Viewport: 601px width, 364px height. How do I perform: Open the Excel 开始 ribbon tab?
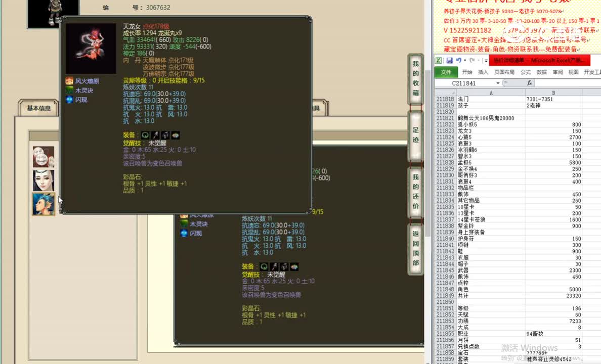pyautogui.click(x=467, y=72)
